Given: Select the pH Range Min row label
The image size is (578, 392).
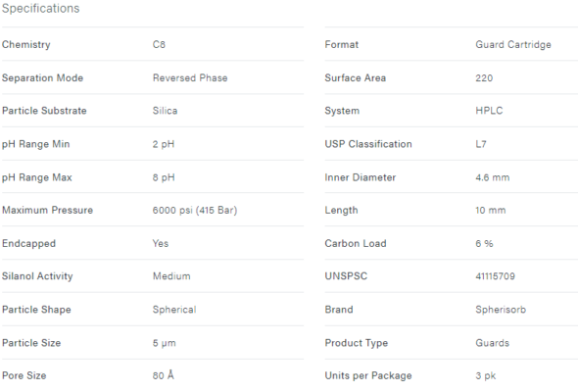Looking at the screenshot, I should coord(35,144).
